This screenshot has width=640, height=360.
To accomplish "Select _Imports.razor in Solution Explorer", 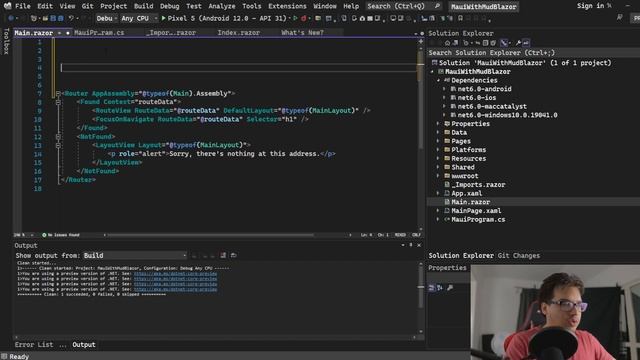I will [478, 184].
